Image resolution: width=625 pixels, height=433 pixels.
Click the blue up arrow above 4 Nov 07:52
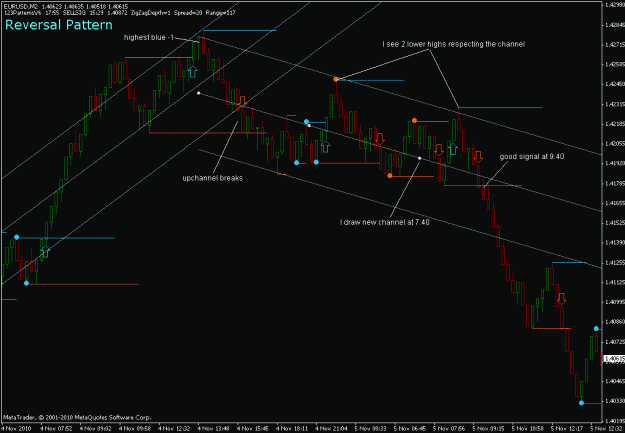(45, 252)
